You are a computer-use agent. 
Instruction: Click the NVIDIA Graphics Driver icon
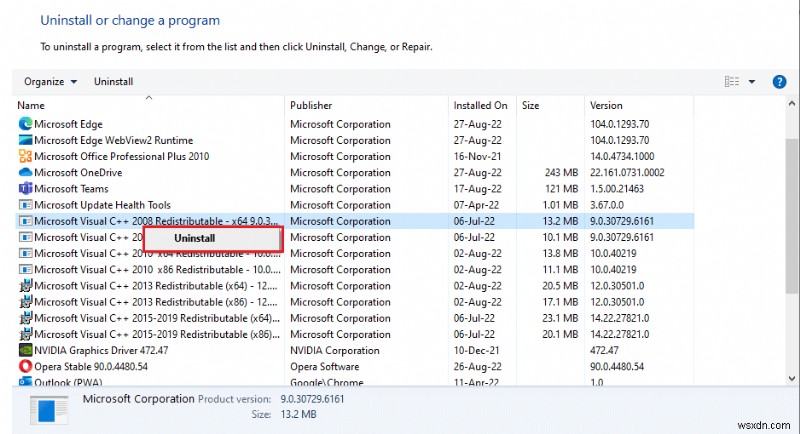coord(25,350)
